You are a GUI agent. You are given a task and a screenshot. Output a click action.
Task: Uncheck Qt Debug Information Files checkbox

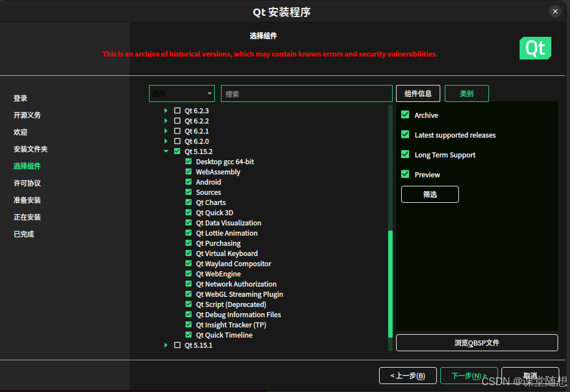188,314
